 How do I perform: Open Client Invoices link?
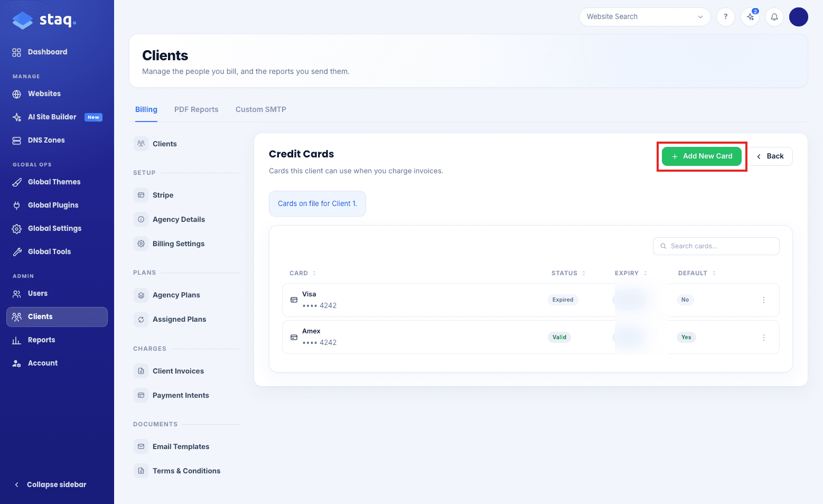click(x=179, y=371)
